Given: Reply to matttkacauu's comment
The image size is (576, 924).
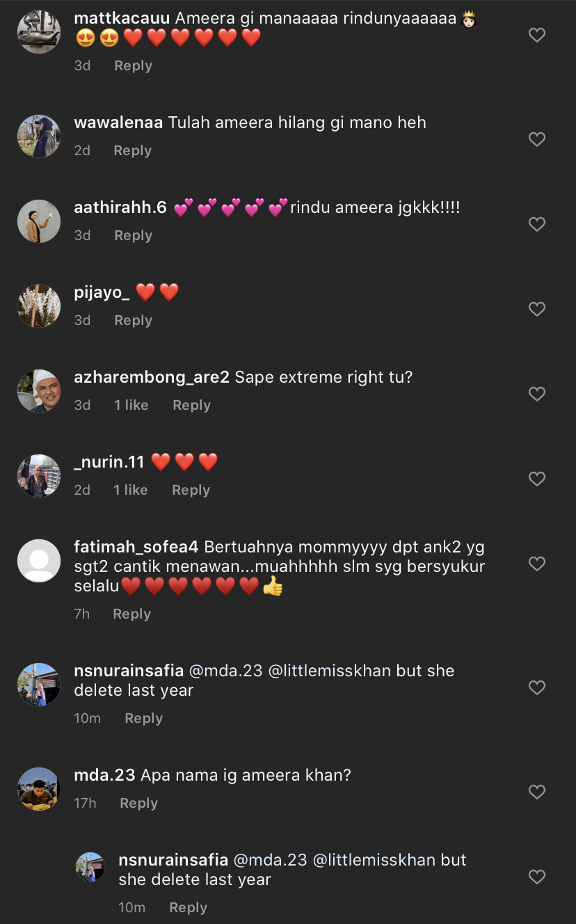Looking at the screenshot, I should tap(133, 66).
